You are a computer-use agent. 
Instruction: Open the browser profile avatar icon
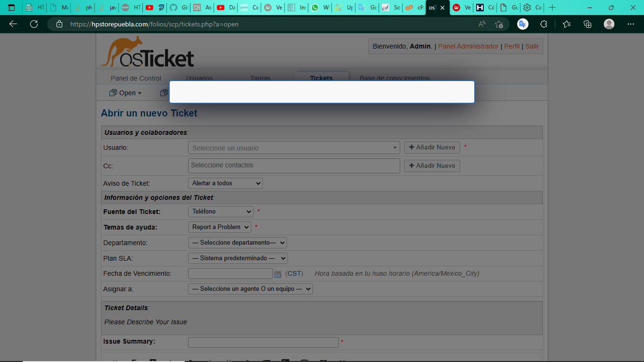(609, 24)
